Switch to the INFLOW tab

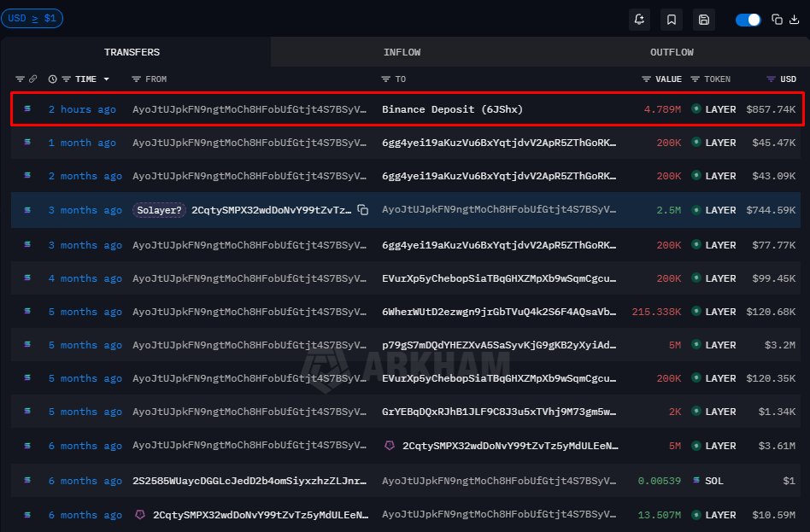click(x=402, y=52)
